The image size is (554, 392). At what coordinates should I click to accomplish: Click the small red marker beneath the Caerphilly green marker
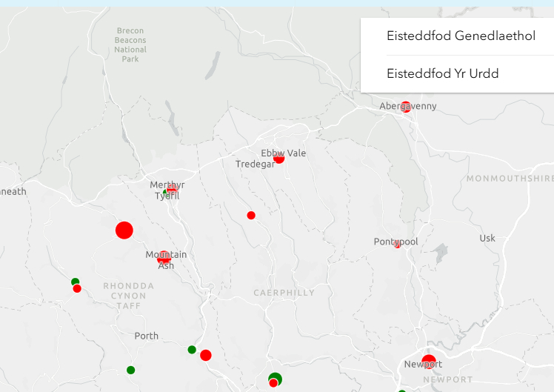[273, 383]
